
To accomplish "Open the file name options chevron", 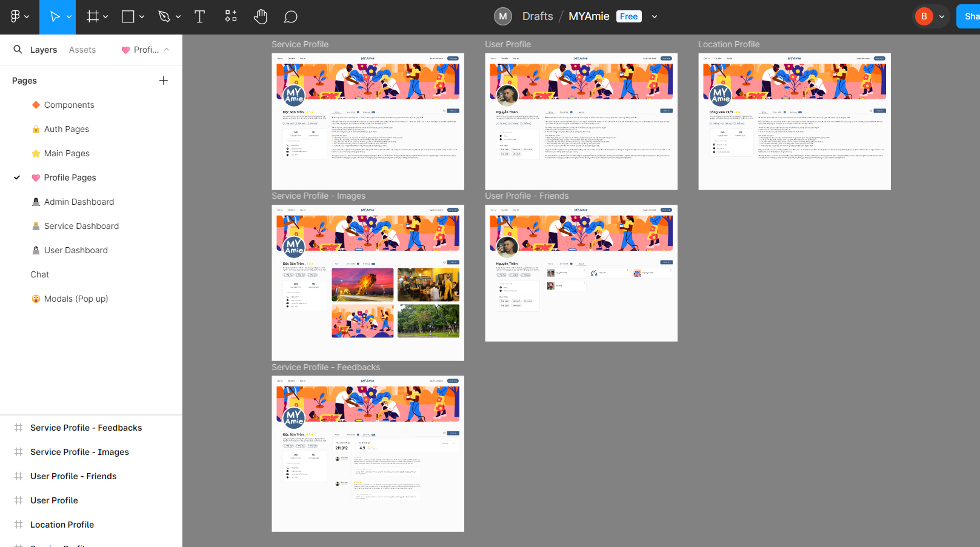I will point(655,17).
